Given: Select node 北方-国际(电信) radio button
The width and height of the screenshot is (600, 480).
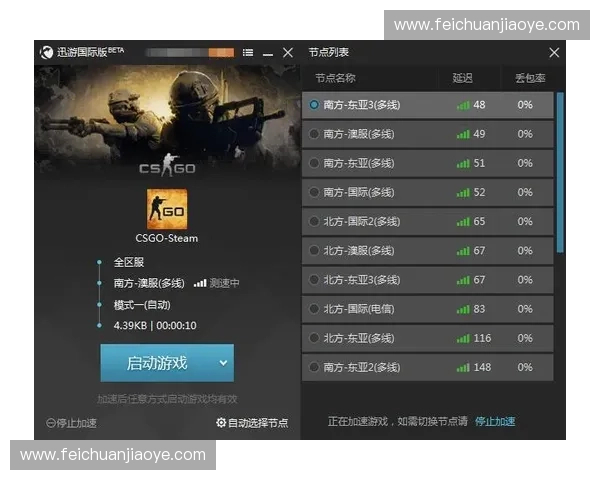Looking at the screenshot, I should pyautogui.click(x=314, y=309).
